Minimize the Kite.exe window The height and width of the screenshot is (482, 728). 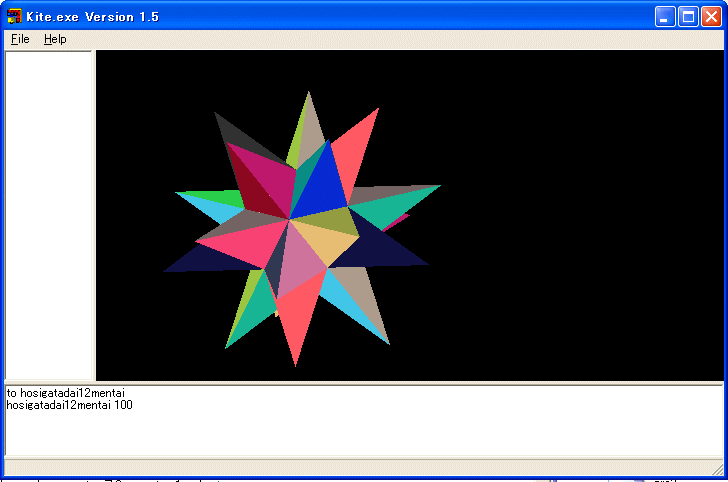(x=665, y=17)
